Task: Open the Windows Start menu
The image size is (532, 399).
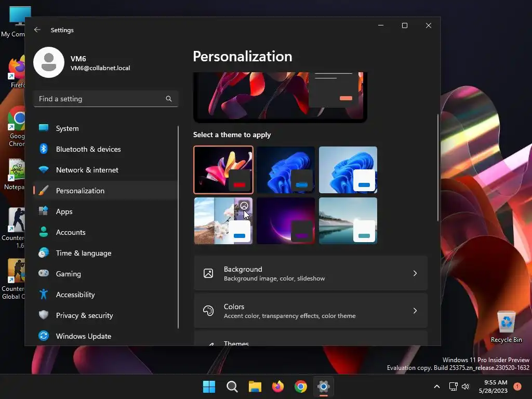Action: (x=209, y=387)
